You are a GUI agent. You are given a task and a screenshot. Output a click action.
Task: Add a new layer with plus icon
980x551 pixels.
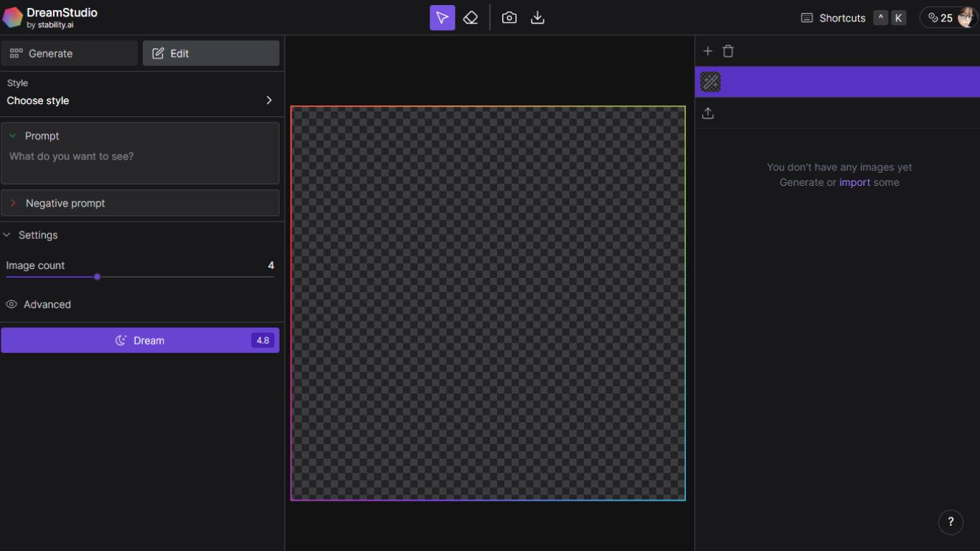click(707, 51)
